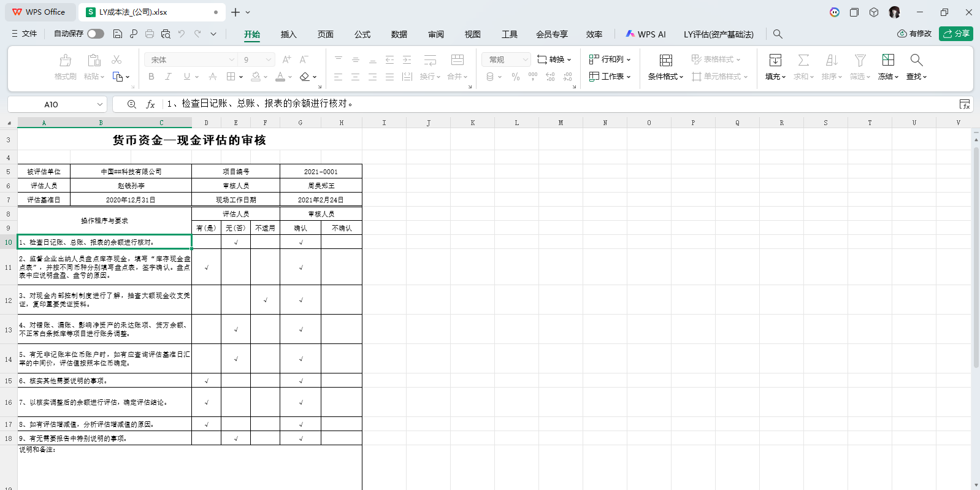Click the font color A swatch
980x490 pixels.
click(x=280, y=77)
